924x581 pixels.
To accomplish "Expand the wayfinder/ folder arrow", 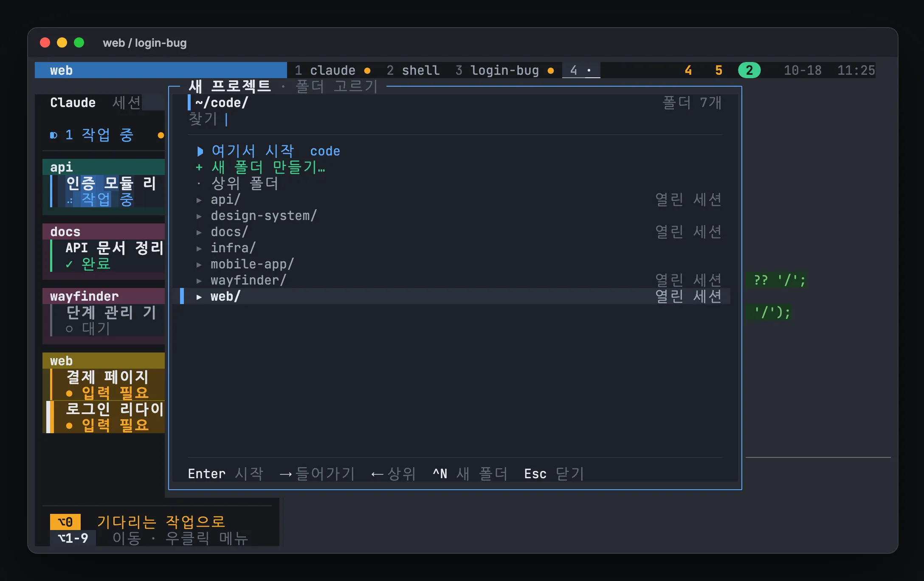I will coord(199,280).
